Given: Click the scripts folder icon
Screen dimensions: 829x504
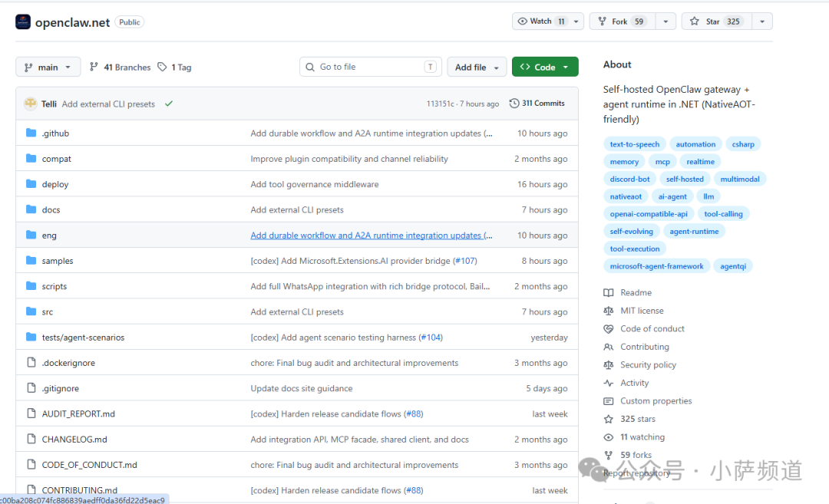Looking at the screenshot, I should [x=31, y=285].
